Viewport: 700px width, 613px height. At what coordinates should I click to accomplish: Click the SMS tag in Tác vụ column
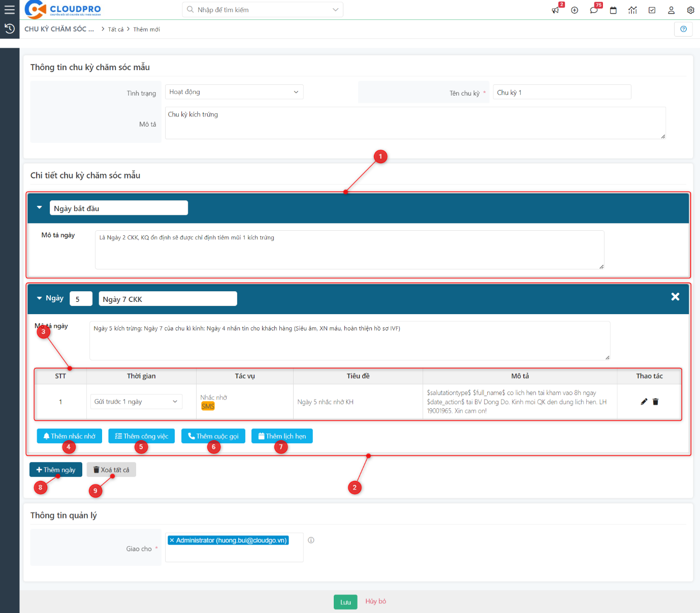pos(208,406)
